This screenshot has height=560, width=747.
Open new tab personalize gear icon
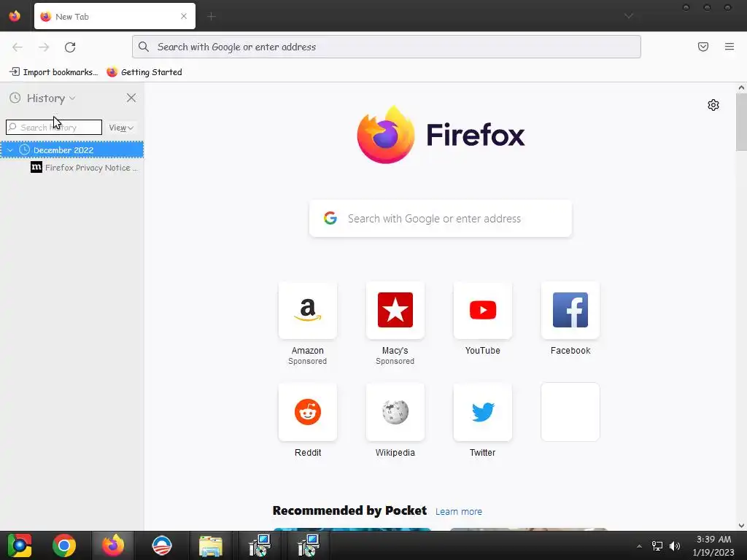point(713,105)
